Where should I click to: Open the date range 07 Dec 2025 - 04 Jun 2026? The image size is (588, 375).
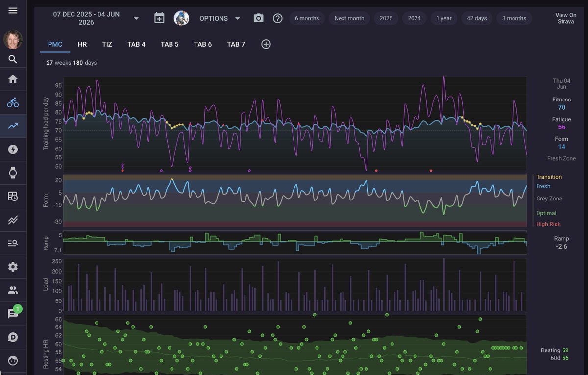click(86, 18)
